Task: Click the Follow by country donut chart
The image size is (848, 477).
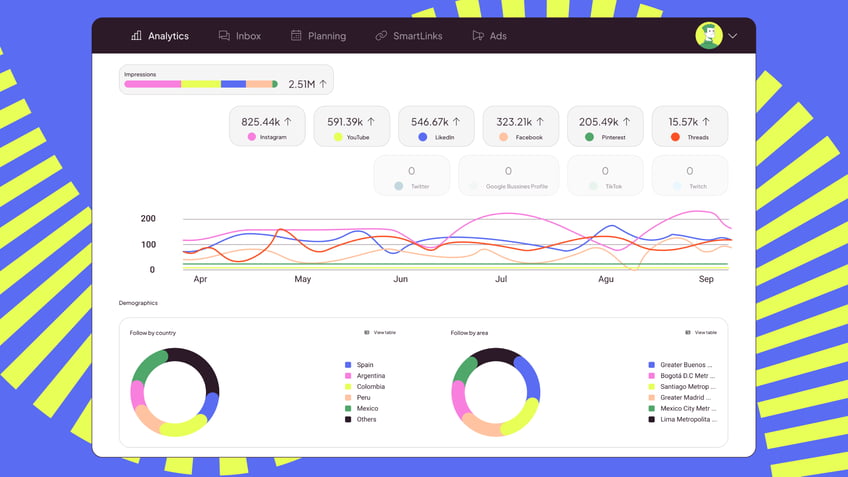Action: tap(175, 392)
